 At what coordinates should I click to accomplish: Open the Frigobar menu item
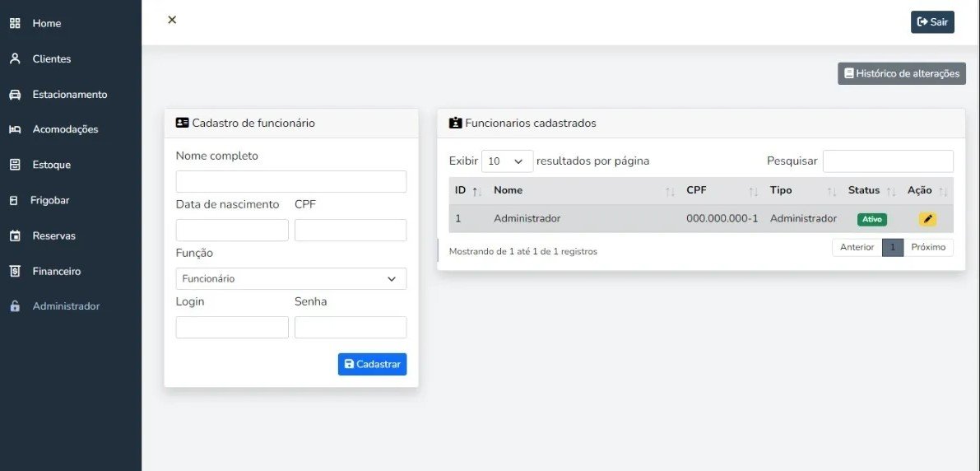(x=51, y=200)
